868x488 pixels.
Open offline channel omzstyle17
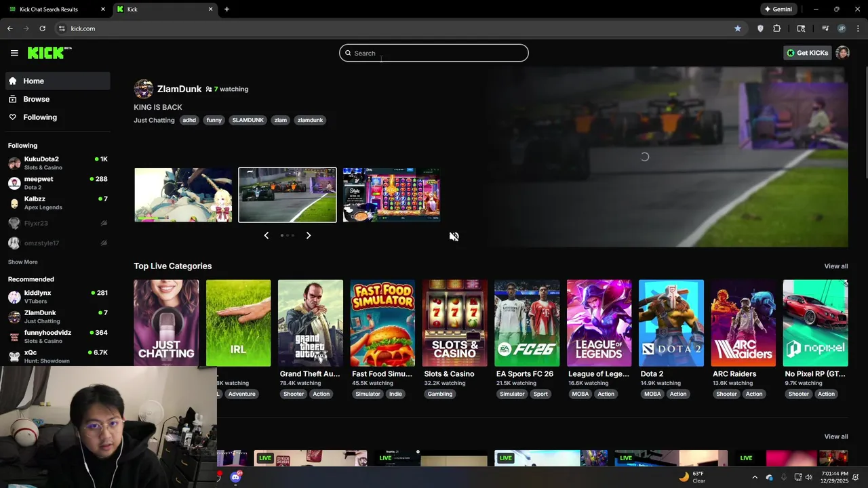pyautogui.click(x=58, y=243)
